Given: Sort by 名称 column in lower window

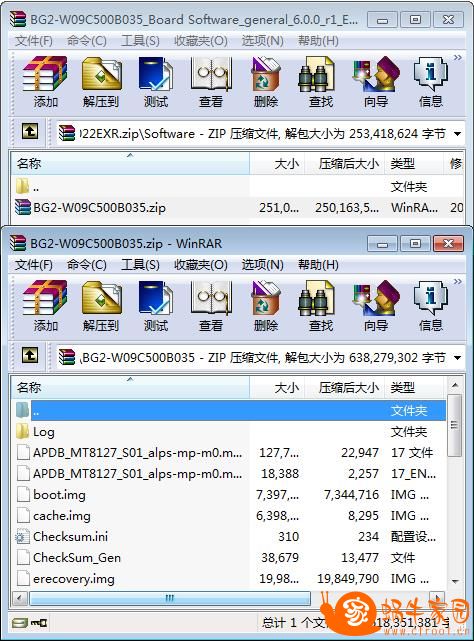Looking at the screenshot, I should (x=130, y=387).
